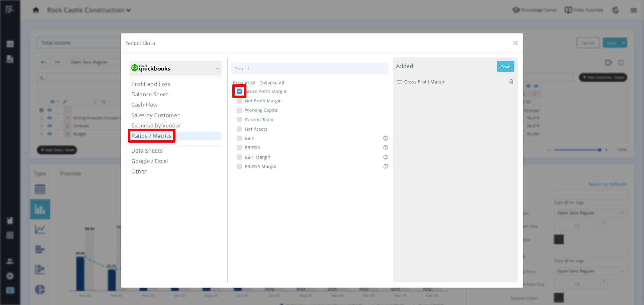644x305 pixels.
Task: Tick the Working Capital checkbox
Action: pyautogui.click(x=239, y=110)
